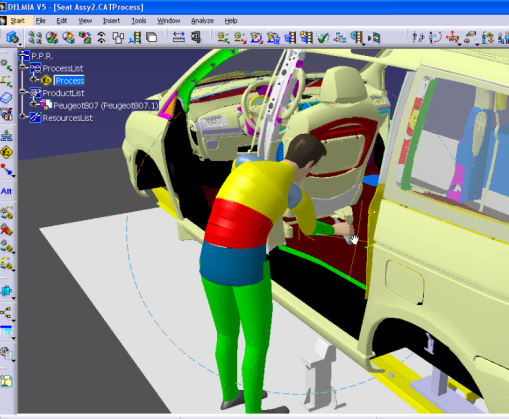Expand the Process node in tree
Viewport: 509px width, 419px height.
coord(33,80)
